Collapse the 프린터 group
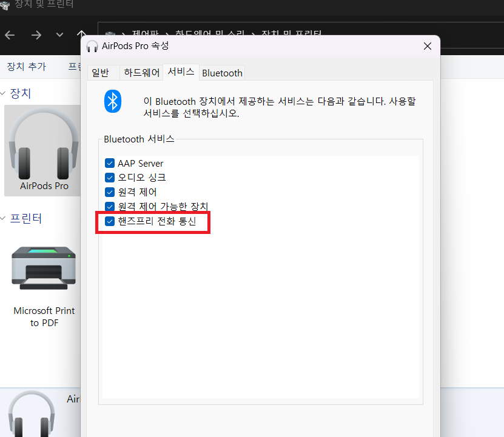 coord(3,218)
